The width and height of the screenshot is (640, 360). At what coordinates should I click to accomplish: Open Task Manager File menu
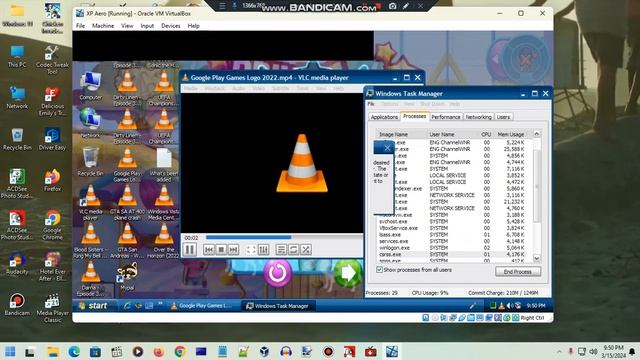click(x=371, y=104)
